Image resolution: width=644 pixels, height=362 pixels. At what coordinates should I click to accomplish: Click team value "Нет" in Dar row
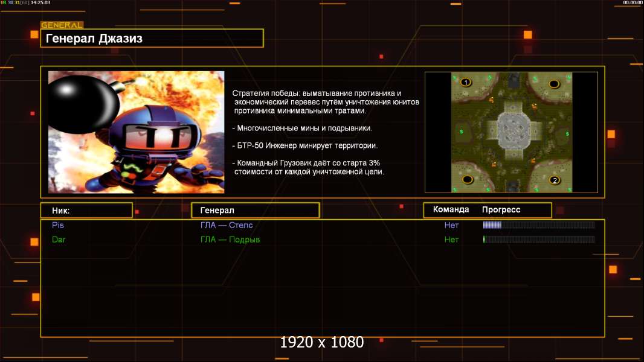[451, 240]
